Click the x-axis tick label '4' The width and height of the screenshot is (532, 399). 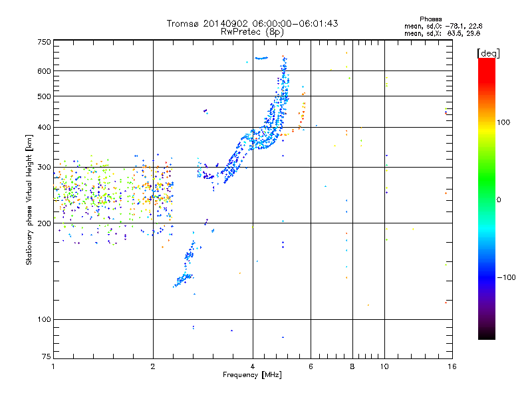[x=253, y=366]
